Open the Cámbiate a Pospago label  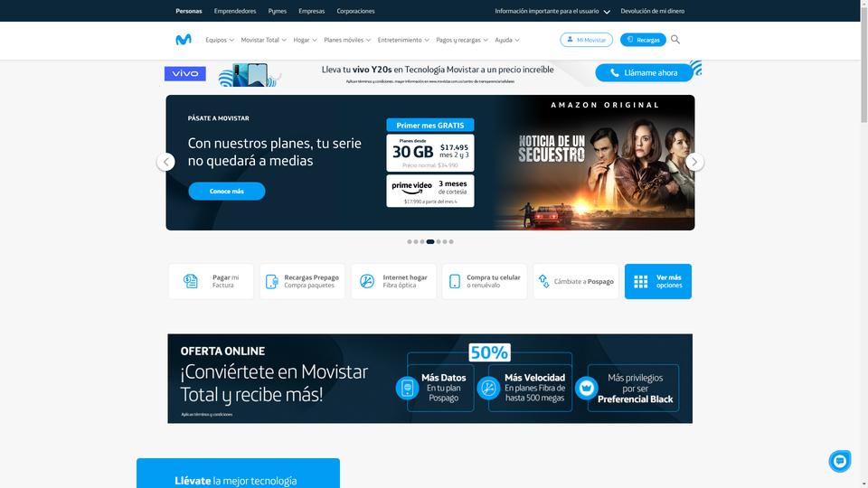(x=583, y=281)
